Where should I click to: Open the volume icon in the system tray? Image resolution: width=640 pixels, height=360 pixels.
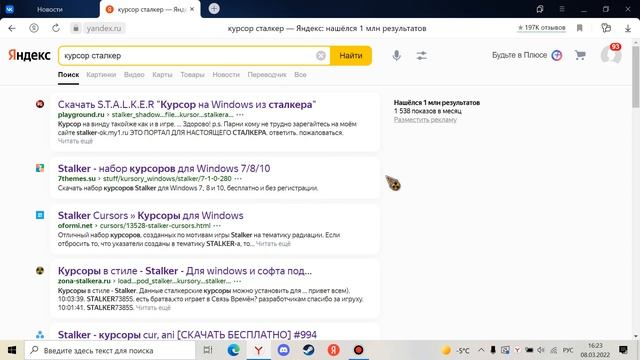coord(541,350)
